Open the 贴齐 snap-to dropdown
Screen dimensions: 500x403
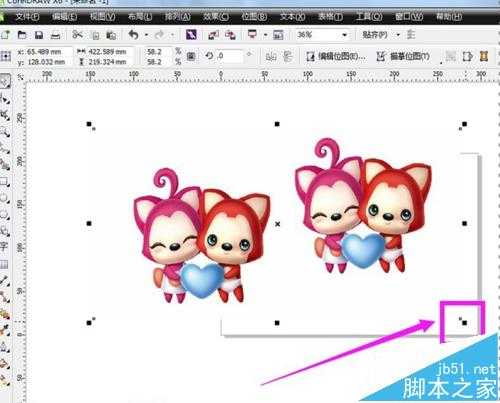381,35
